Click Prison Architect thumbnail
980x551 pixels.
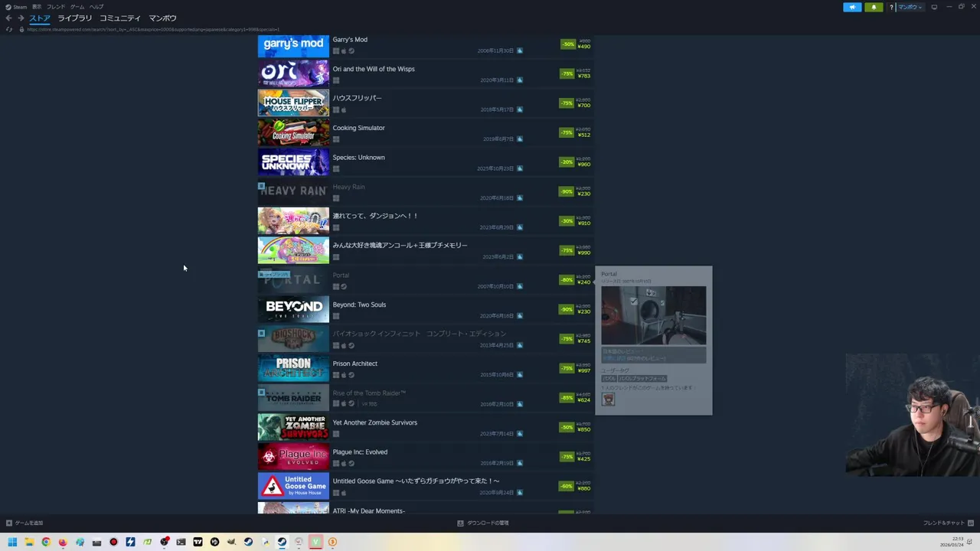coord(293,368)
